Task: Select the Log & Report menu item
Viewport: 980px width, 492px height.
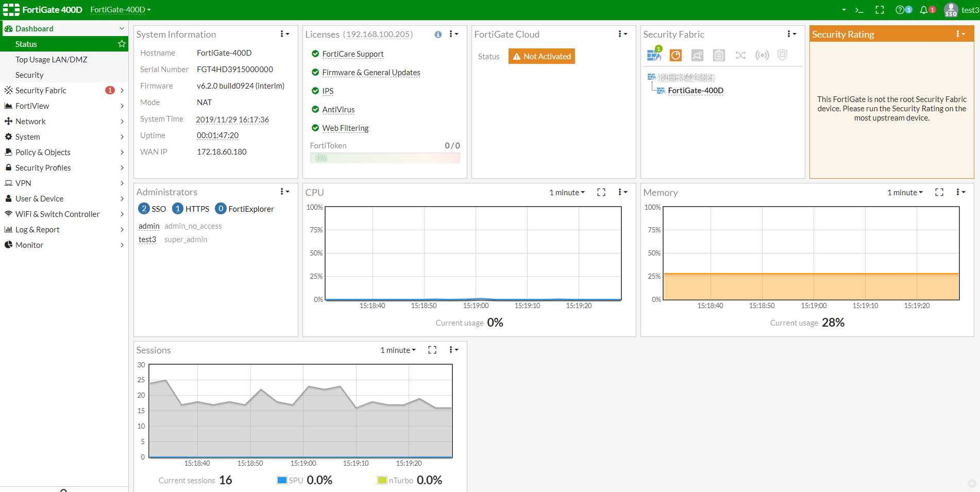Action: tap(37, 229)
